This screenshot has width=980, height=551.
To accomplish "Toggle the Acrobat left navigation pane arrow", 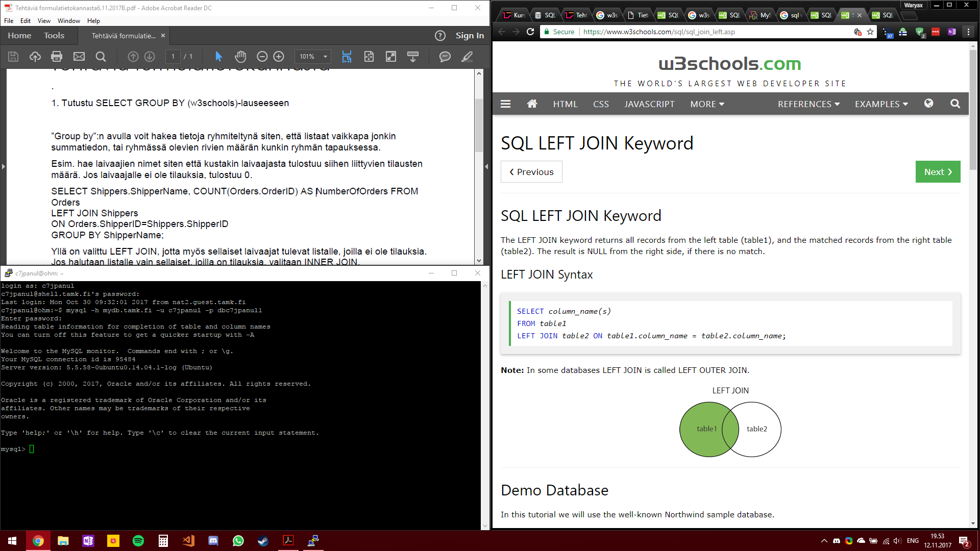I will tap(4, 167).
